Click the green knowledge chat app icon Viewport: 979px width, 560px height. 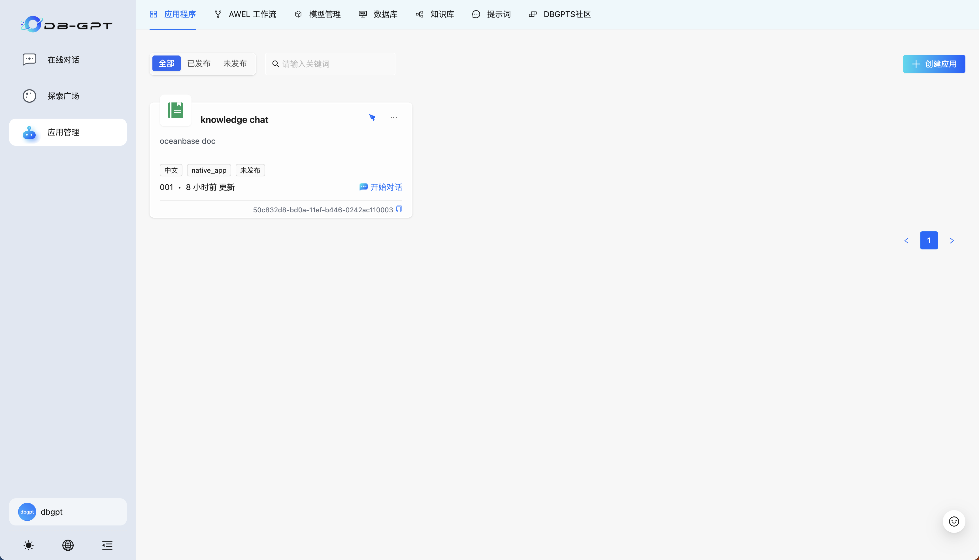[175, 110]
